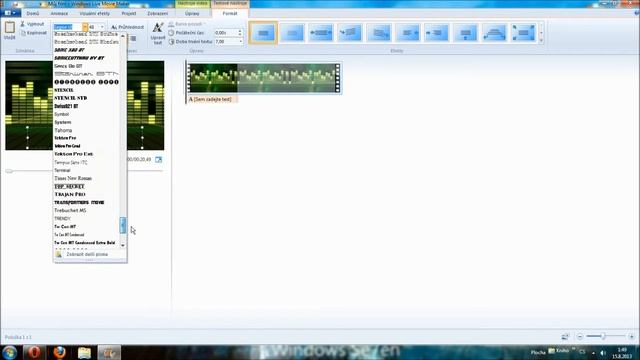Click Kopírovat copy button
This screenshot has width=640, height=360.
pyautogui.click(x=33, y=33)
